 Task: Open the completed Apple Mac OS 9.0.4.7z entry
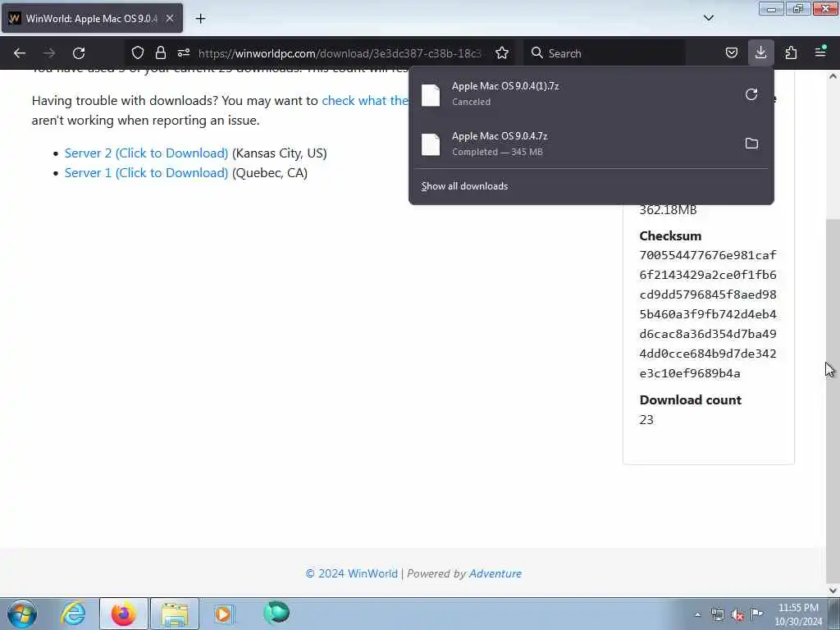[573, 144]
